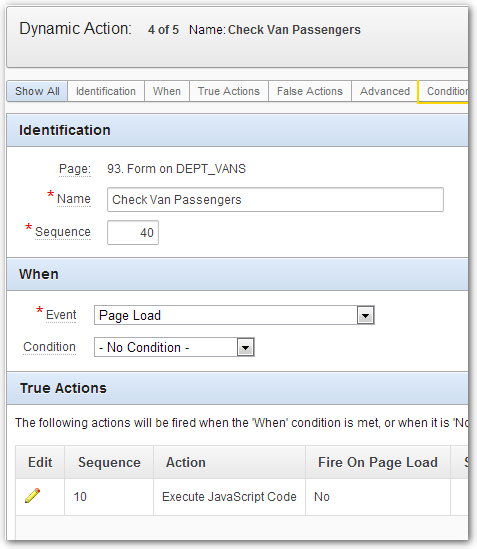Click the Event help label link

click(61, 315)
